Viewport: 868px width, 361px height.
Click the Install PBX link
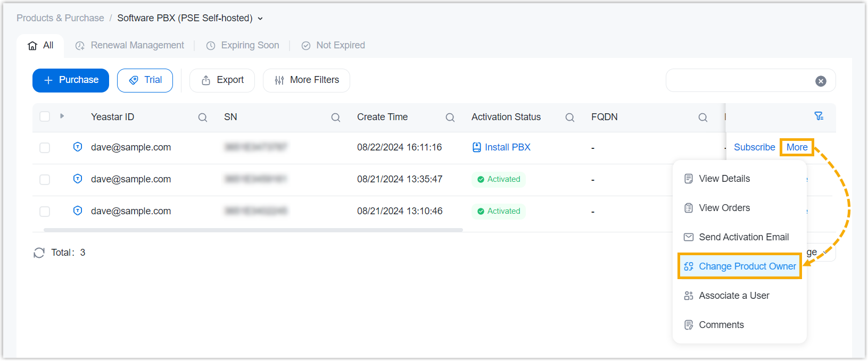click(x=507, y=147)
